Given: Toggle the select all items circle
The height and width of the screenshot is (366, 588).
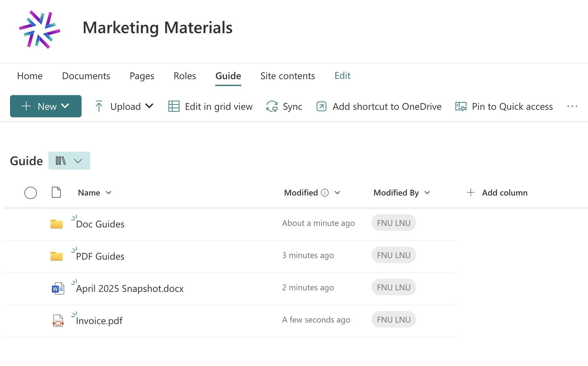Looking at the screenshot, I should (x=31, y=193).
